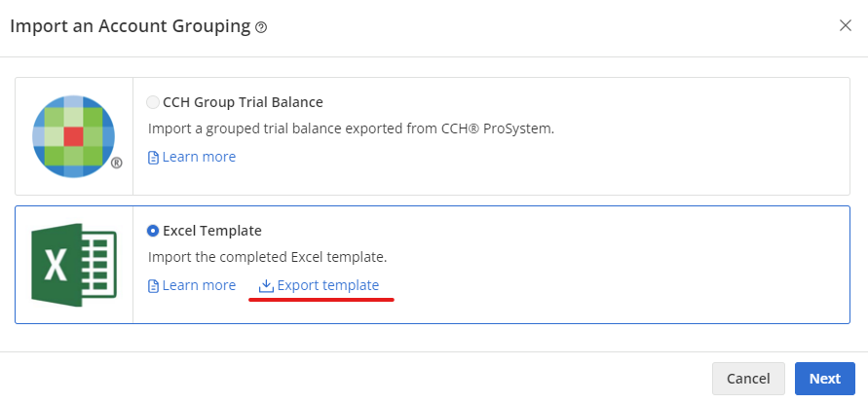Click the CCH Group Trial Balance label
The width and height of the screenshot is (868, 403).
[243, 102]
